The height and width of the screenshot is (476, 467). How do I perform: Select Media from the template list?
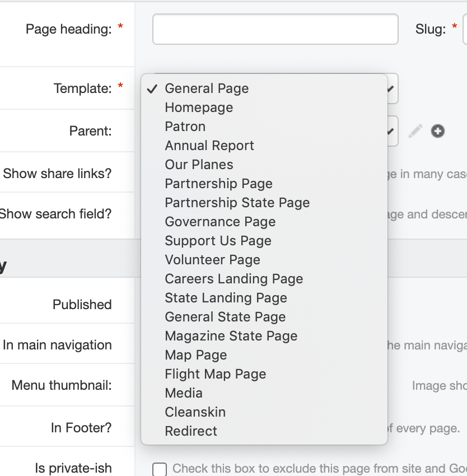tap(184, 393)
